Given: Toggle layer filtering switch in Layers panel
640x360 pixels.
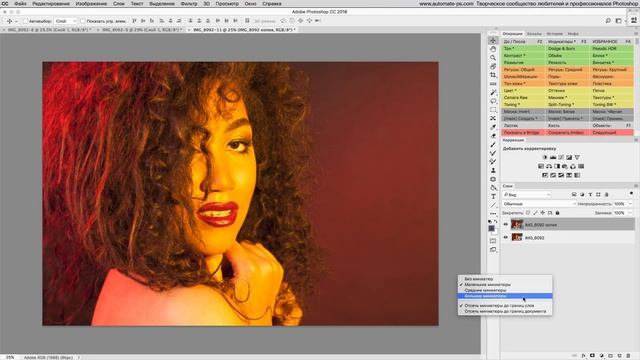Looking at the screenshot, I should coord(631,193).
